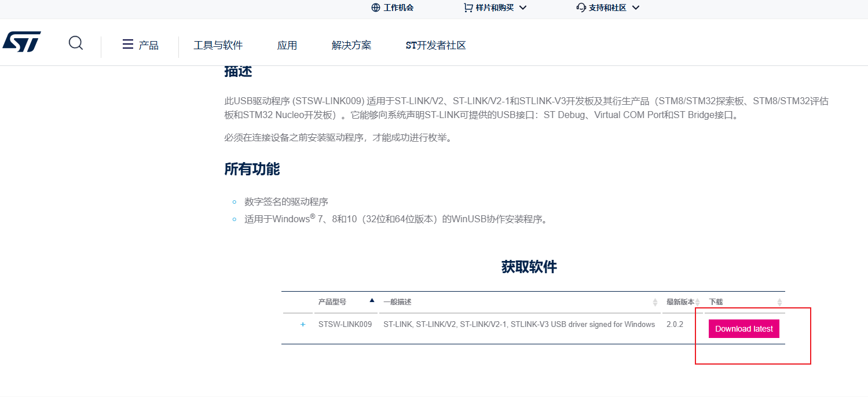The height and width of the screenshot is (397, 868).
Task: Click the 产品型号 column header
Action: point(332,302)
